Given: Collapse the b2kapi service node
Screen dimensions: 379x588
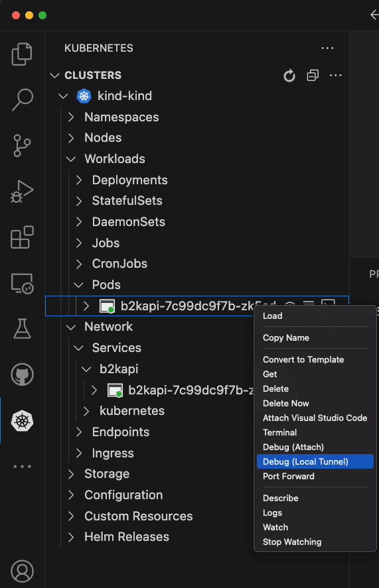Looking at the screenshot, I should point(86,369).
